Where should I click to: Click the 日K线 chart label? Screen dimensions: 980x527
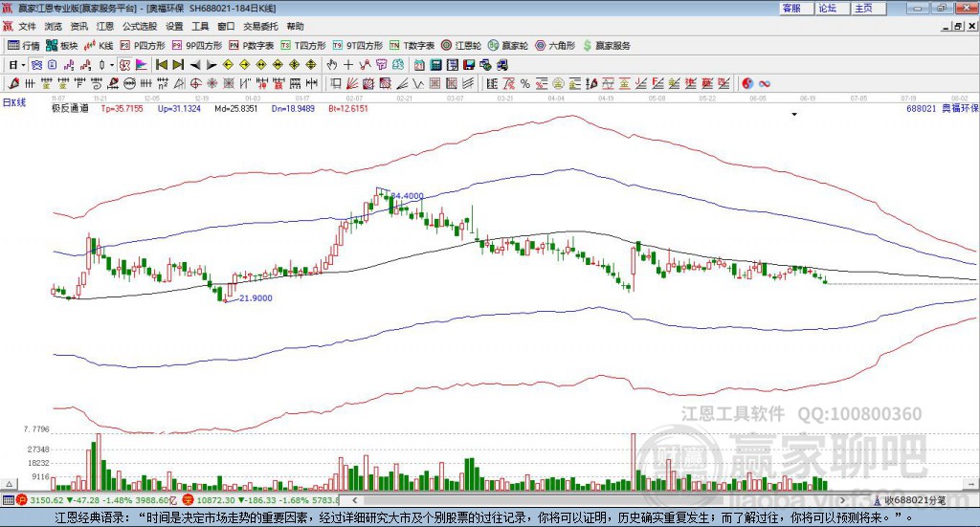(14, 103)
